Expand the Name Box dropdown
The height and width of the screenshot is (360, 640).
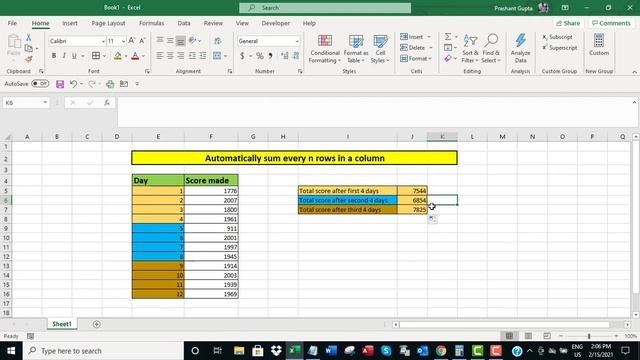pyautogui.click(x=45, y=103)
